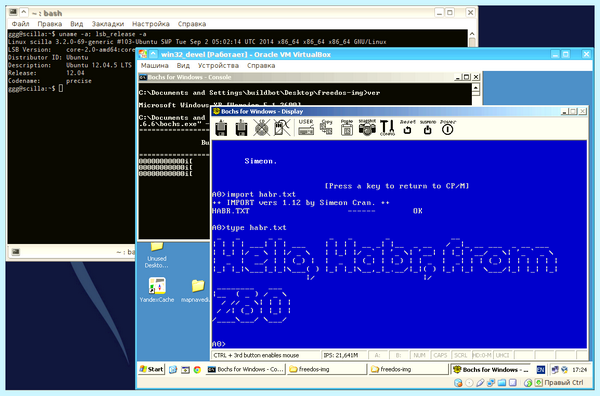Screen dimensions: 600x396
Task: Switch to first freedos-img taskbar button
Action: [x=326, y=369]
